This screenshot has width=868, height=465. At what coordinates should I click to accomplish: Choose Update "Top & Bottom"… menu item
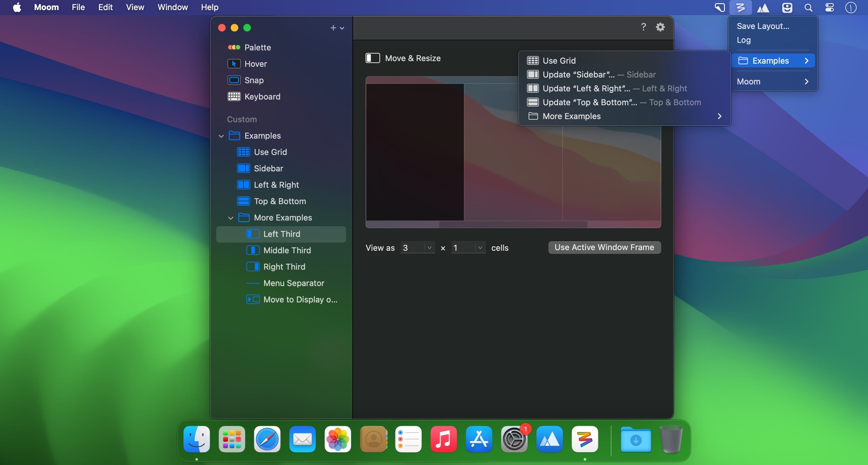point(624,102)
